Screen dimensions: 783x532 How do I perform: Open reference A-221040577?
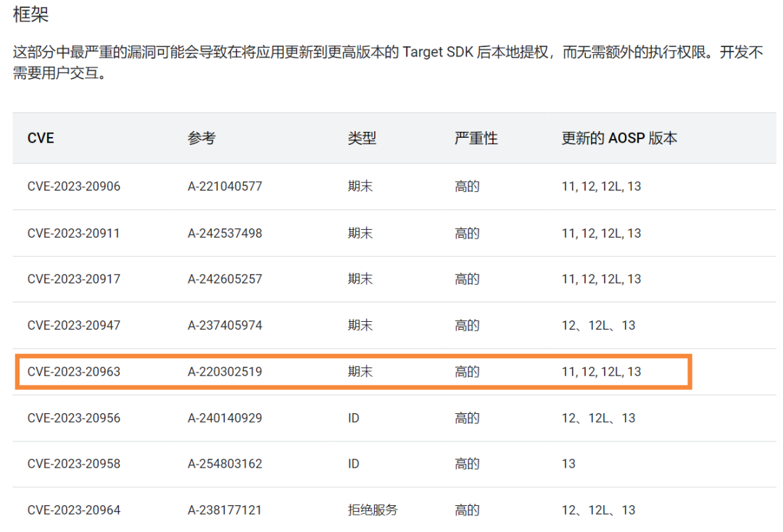click(x=225, y=186)
